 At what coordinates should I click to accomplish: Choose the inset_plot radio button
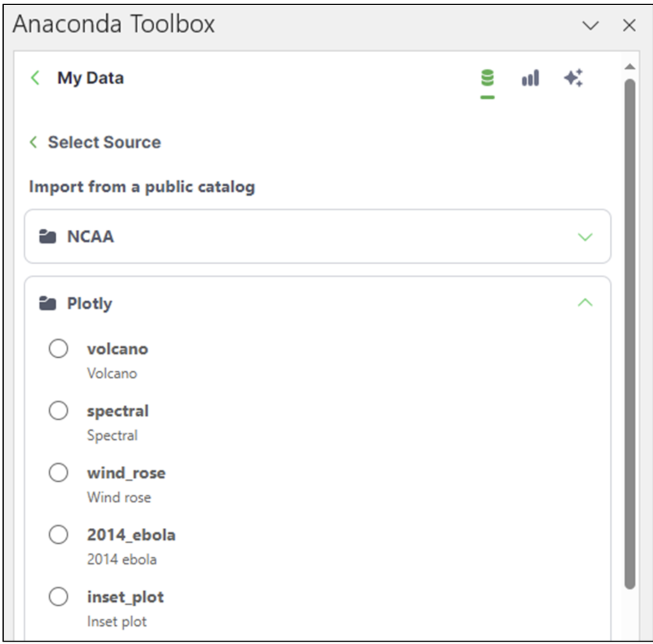coord(59,597)
